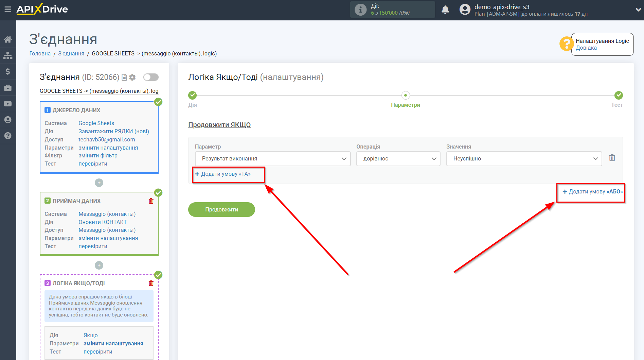Delete the ПРИЙМАЧ ДАНИХ block
This screenshot has width=644, height=360.
[x=151, y=201]
